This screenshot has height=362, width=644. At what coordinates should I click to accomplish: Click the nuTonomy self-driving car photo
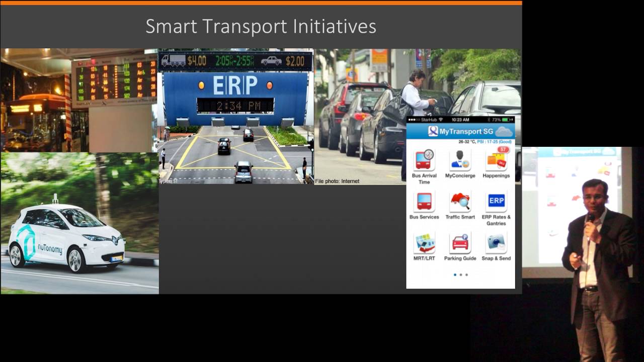(x=79, y=223)
